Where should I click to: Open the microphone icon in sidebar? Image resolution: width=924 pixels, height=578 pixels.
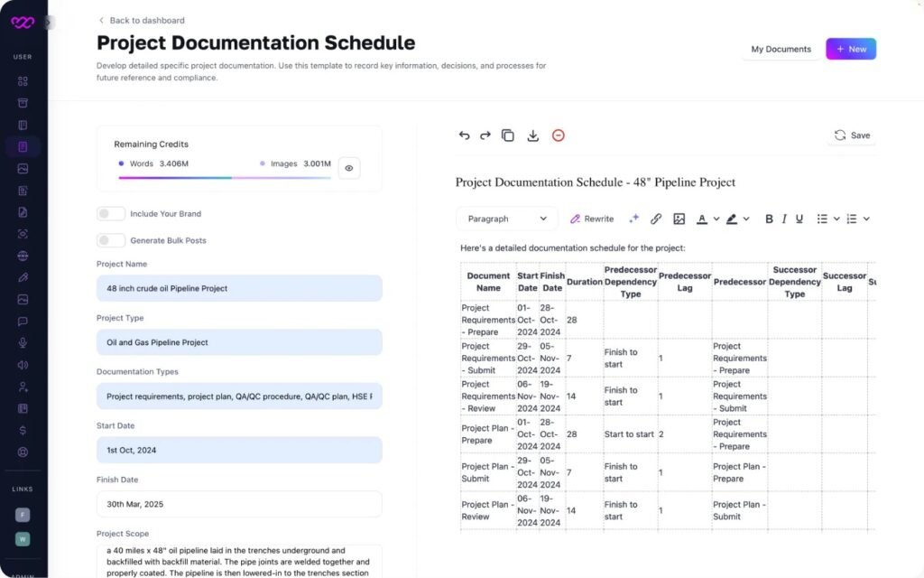(x=23, y=343)
